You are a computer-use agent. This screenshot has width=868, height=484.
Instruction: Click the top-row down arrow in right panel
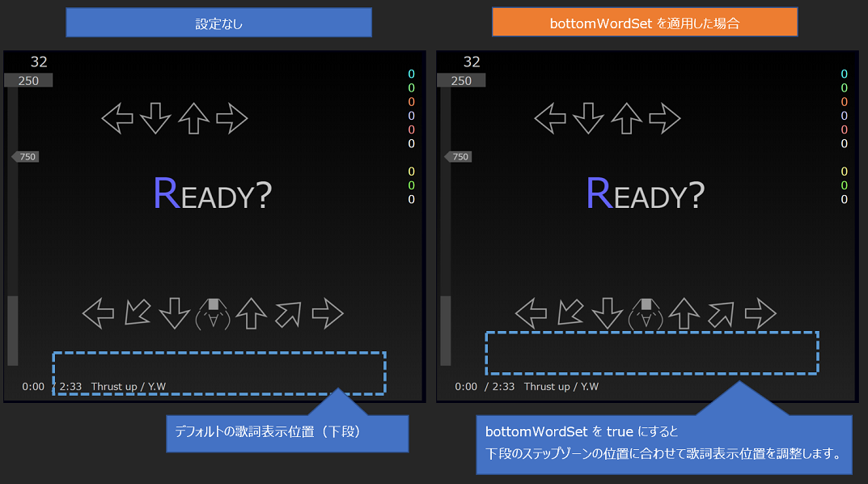tap(588, 118)
